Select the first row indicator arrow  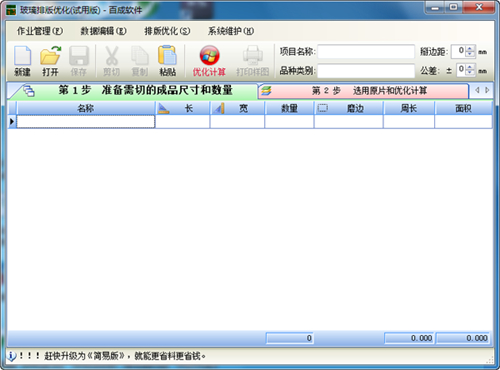[x=12, y=122]
